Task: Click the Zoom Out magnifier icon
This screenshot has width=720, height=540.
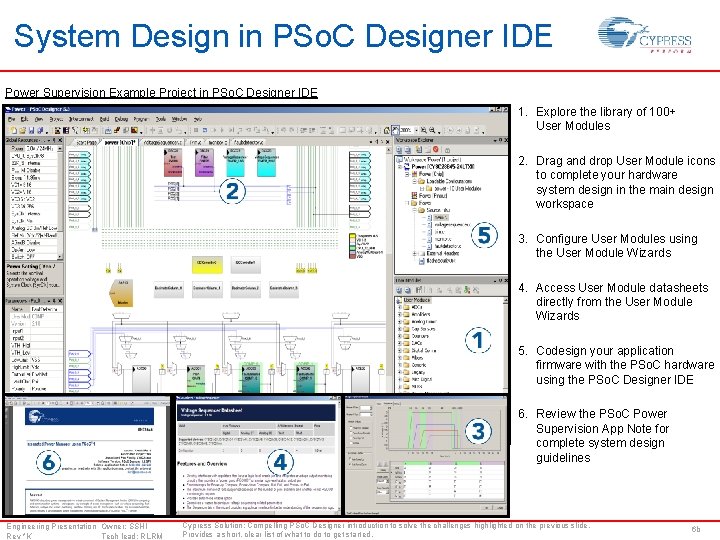Action: click(x=432, y=130)
